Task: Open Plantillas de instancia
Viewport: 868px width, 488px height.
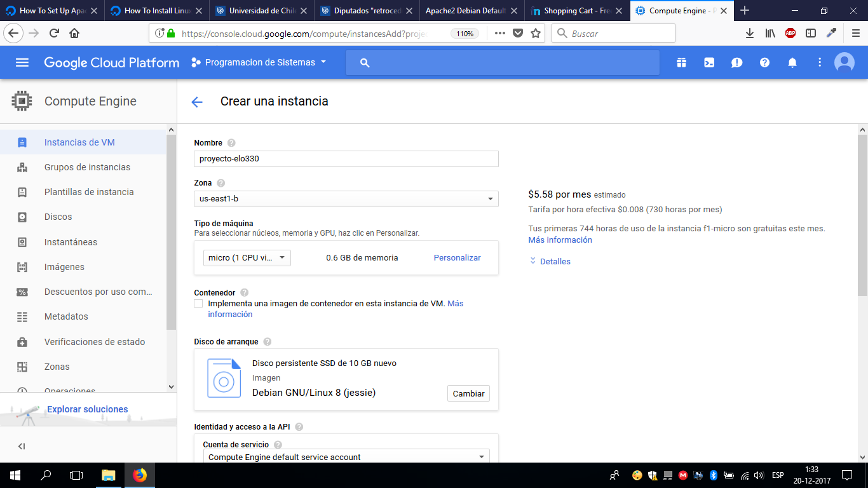Action: (x=83, y=192)
